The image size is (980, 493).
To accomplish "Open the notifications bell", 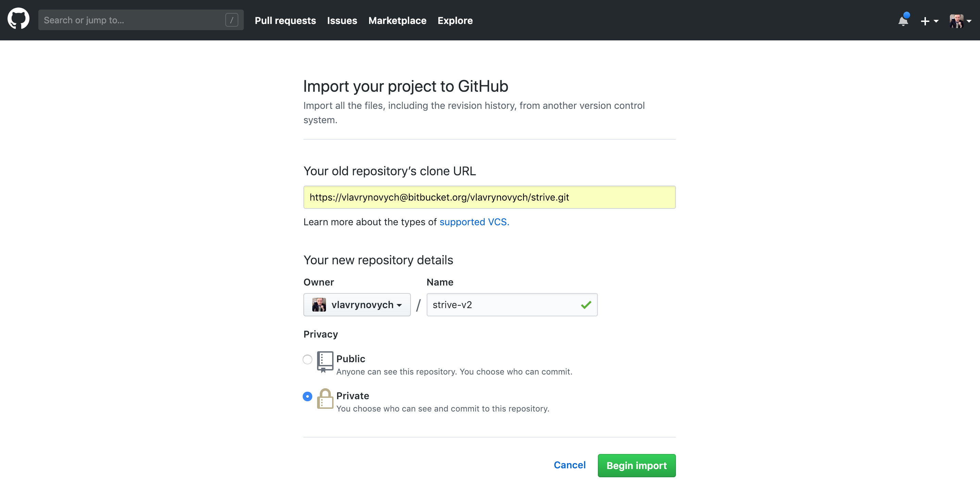I will point(902,21).
